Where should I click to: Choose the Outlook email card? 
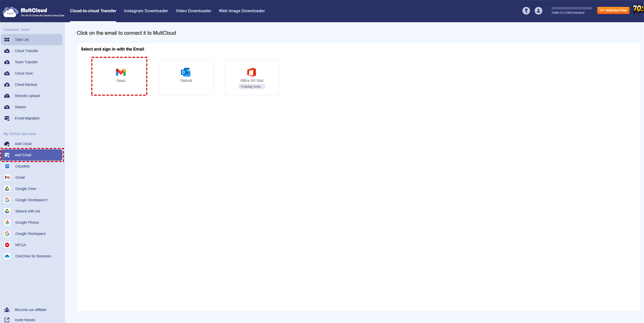tap(186, 77)
